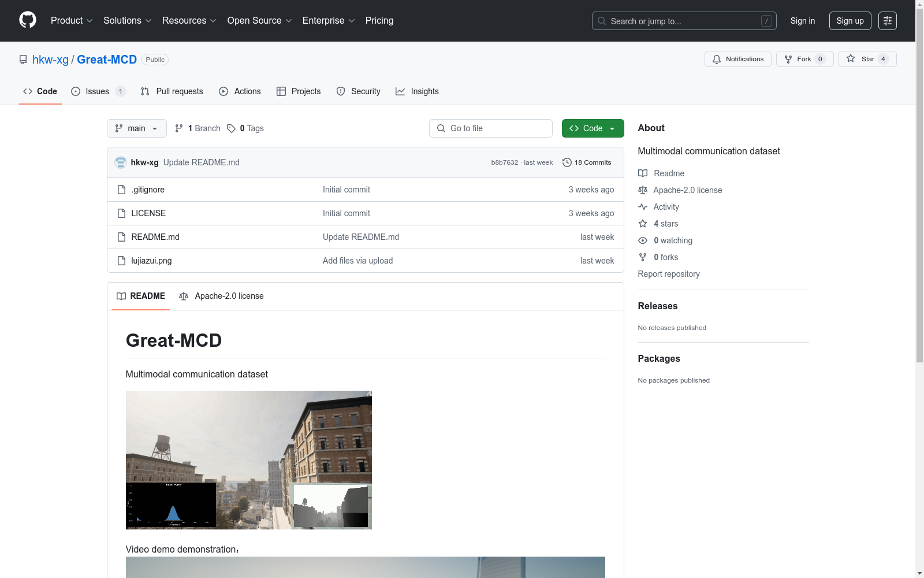Viewport: 924px width, 578px height.
Task: Click the Report repository link
Action: [x=669, y=274]
